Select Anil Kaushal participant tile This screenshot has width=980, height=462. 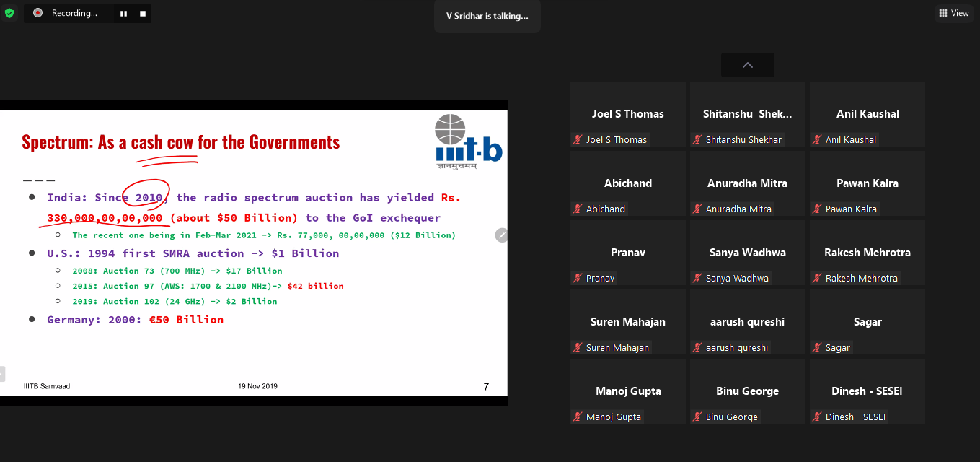tap(868, 114)
